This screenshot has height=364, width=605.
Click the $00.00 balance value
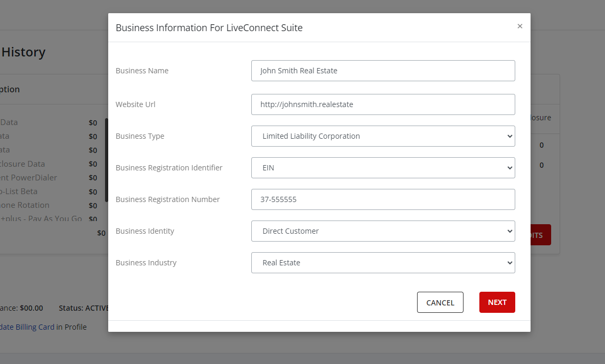click(31, 308)
